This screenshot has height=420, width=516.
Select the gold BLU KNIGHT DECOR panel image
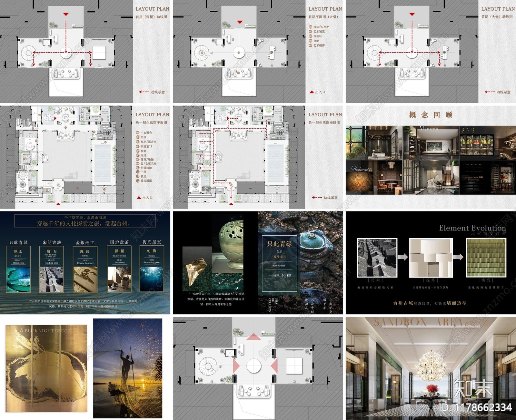pos(46,368)
